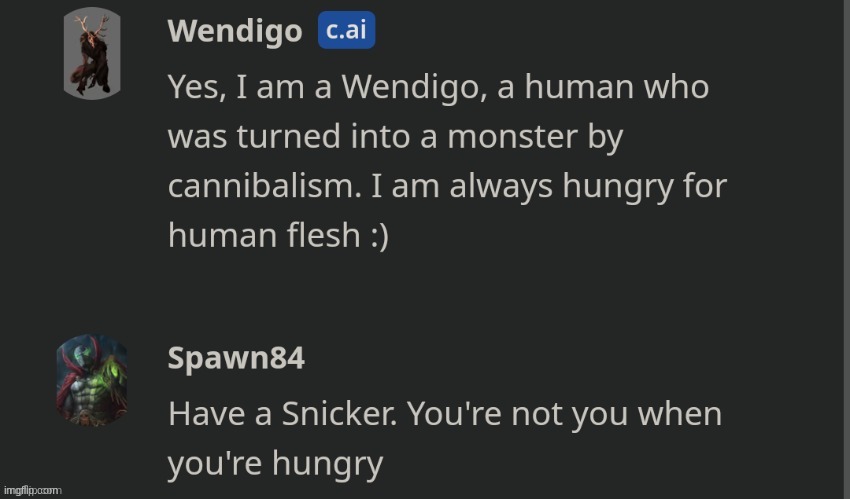Click the Wendigo character avatar
This screenshot has height=499, width=850.
pos(92,54)
